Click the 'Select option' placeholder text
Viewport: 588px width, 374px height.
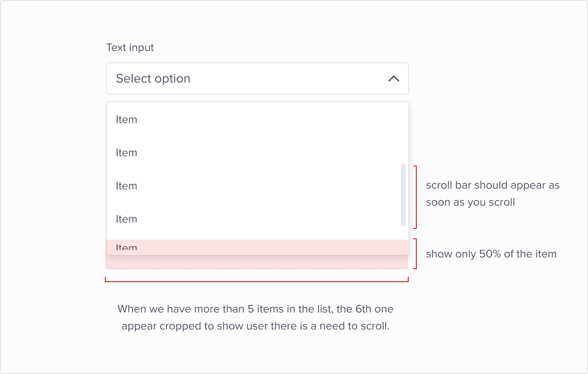[x=153, y=79]
